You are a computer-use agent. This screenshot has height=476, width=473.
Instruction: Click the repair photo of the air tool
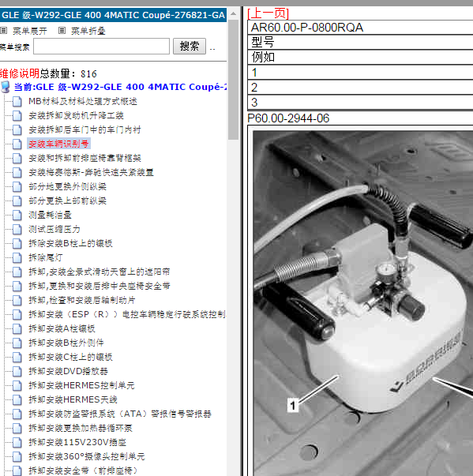[362, 303]
